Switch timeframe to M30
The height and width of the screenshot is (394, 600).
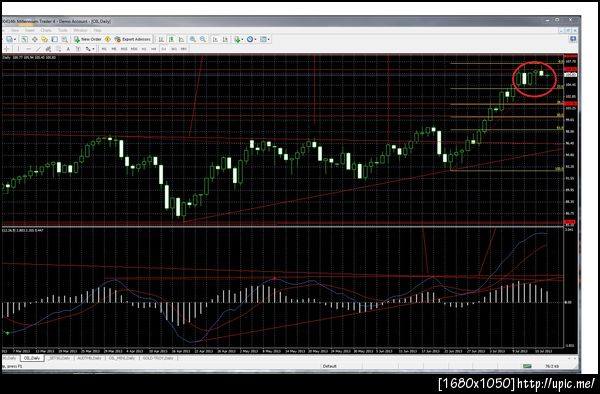(x=134, y=49)
